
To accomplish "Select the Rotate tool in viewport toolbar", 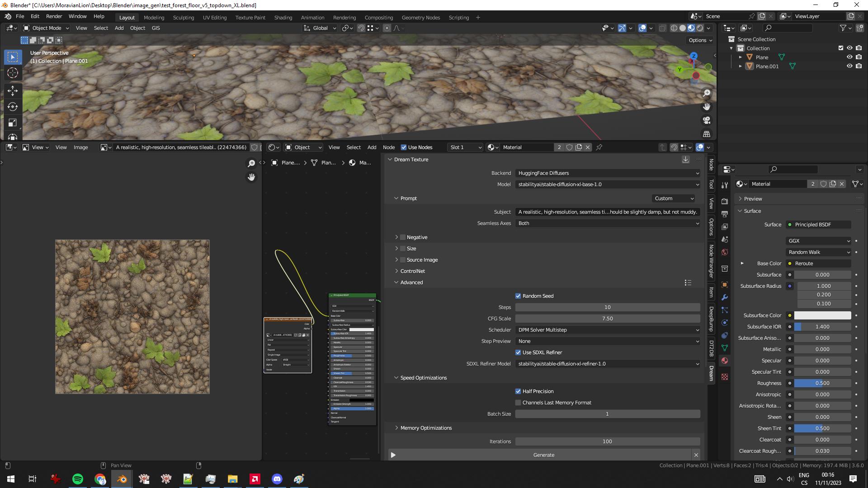I will [x=13, y=107].
